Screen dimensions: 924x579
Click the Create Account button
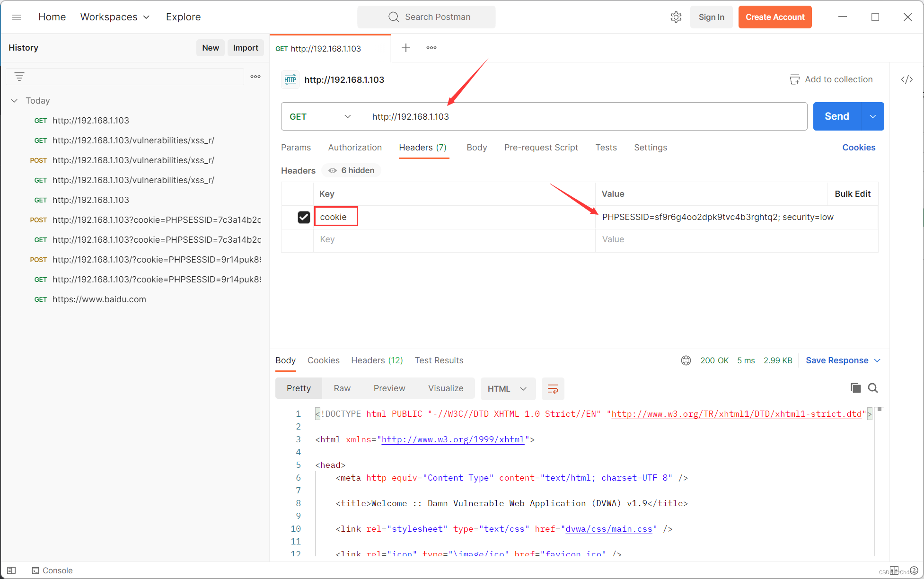(x=774, y=17)
